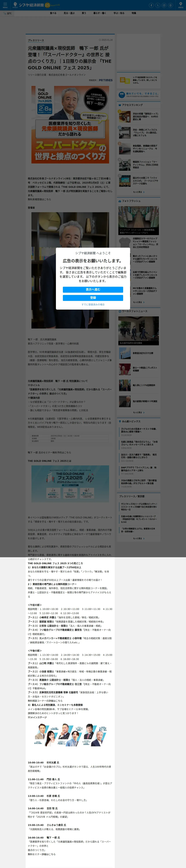Screen dimensions: 186x868
Task: Open press release ザスパキッズがJリーグ公式戦
Action: click(139, 507)
